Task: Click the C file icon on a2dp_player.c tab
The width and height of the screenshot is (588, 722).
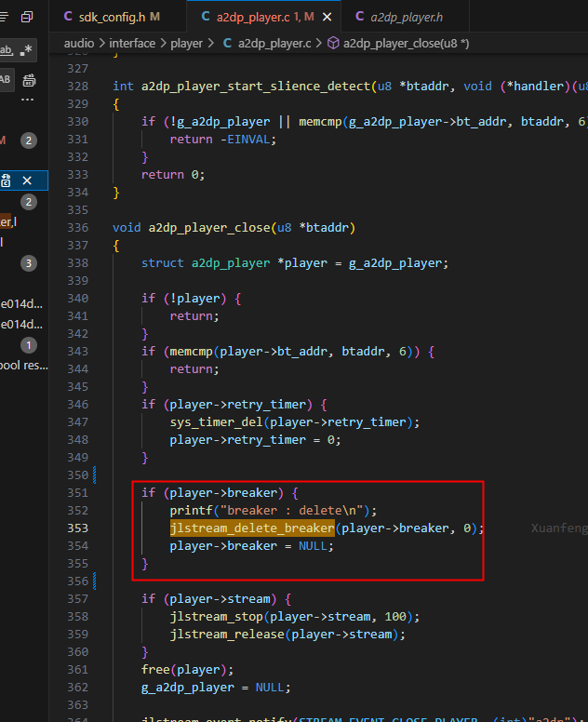Action: click(206, 17)
